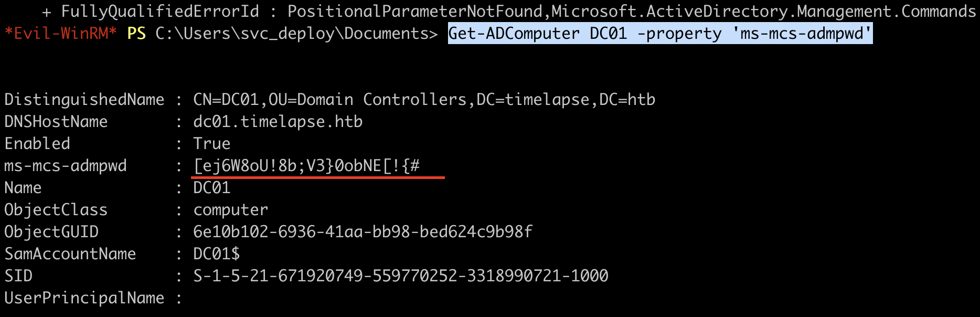Viewport: 980px width, 317px height.
Task: Click the ms-mcs-admpwd property label
Action: click(66, 166)
